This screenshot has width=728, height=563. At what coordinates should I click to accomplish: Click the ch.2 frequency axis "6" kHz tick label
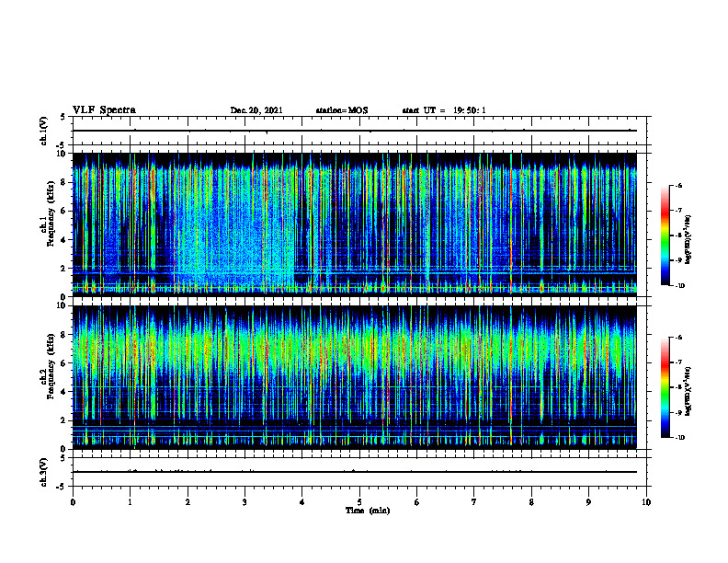(64, 363)
